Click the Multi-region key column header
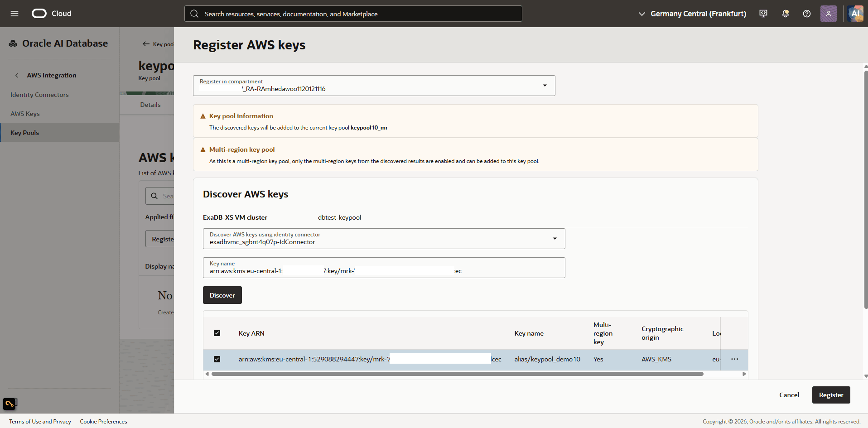The height and width of the screenshot is (428, 868). [x=603, y=333]
